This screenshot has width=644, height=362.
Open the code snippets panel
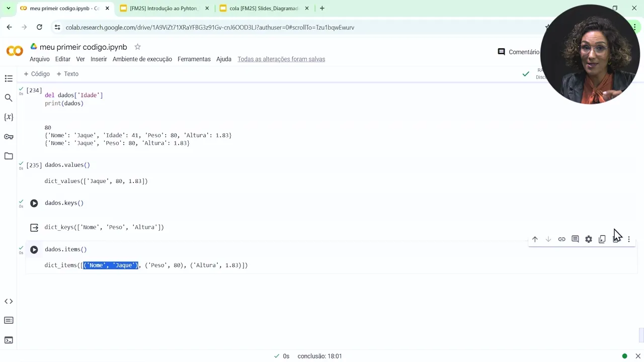[x=9, y=301]
